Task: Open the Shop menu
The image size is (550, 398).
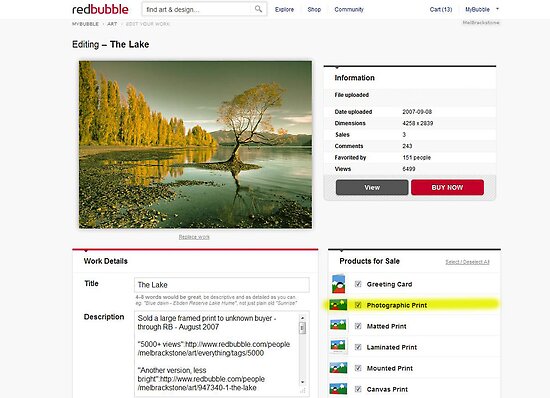Action: coord(314,9)
